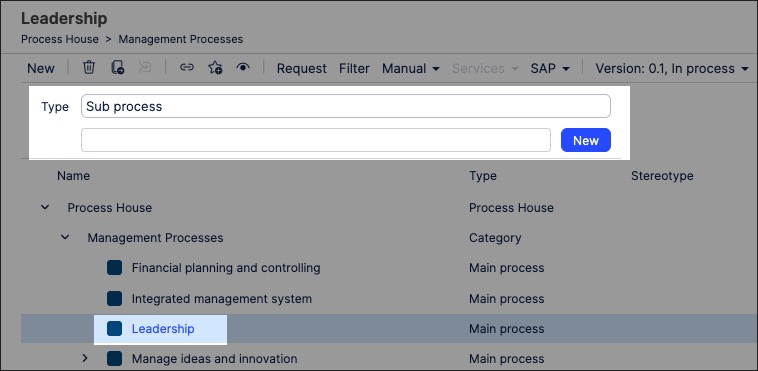The width and height of the screenshot is (758, 371).
Task: Click the Manage ideas and innovation icon
Action: (x=115, y=358)
